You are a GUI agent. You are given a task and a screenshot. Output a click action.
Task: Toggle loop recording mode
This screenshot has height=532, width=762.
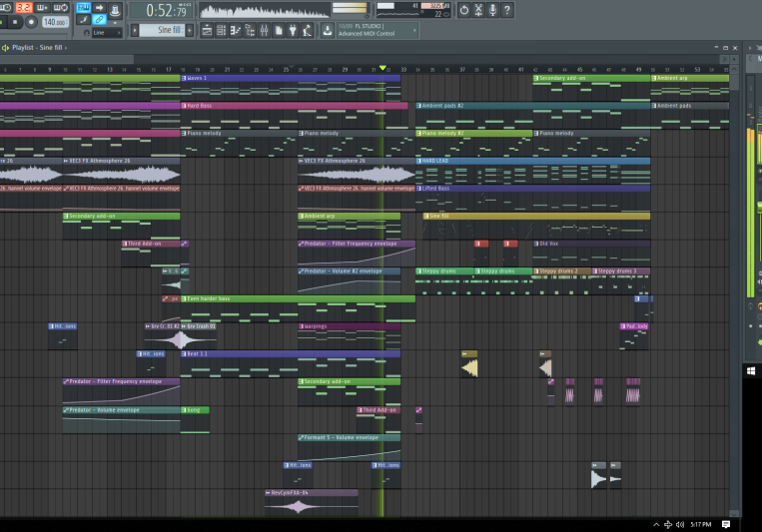(x=61, y=8)
